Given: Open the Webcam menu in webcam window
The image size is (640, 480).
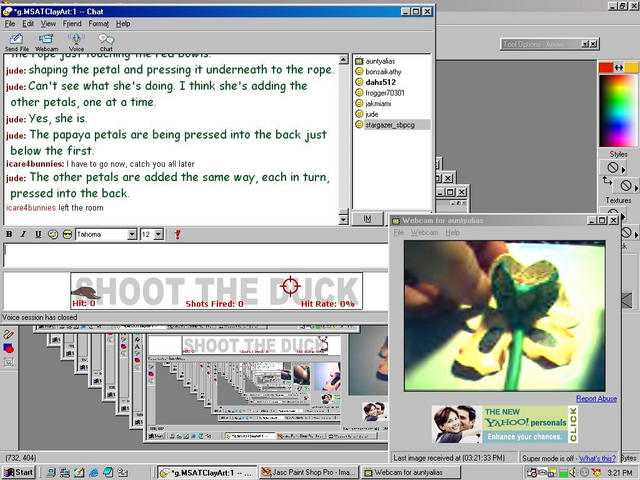Looking at the screenshot, I should click(424, 232).
